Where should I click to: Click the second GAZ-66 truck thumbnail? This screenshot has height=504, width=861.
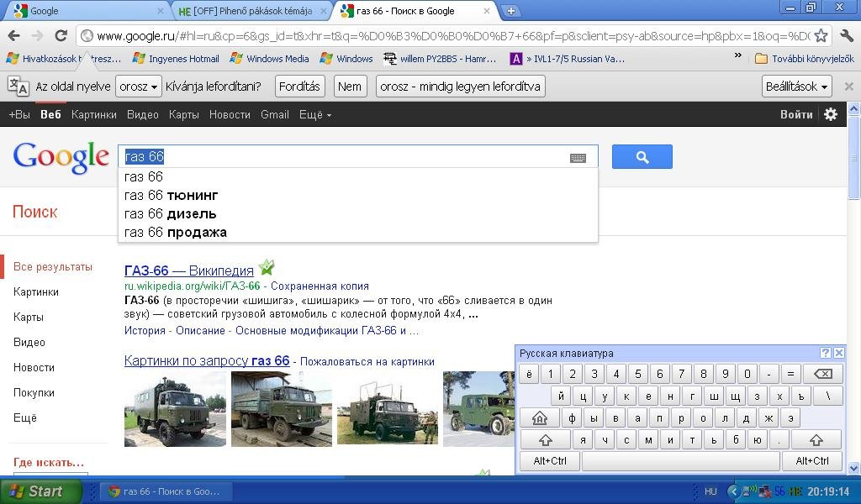tap(282, 409)
